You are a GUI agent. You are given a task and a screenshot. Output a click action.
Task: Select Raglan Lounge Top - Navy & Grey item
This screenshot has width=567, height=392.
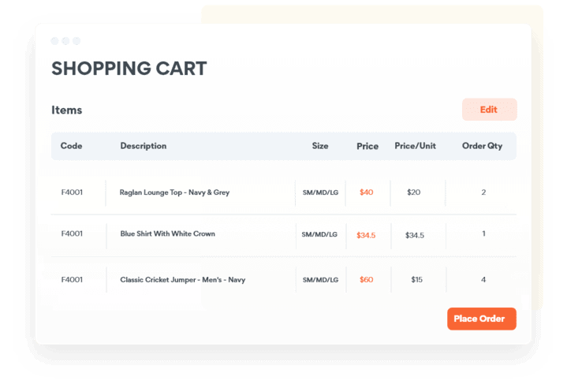click(174, 192)
